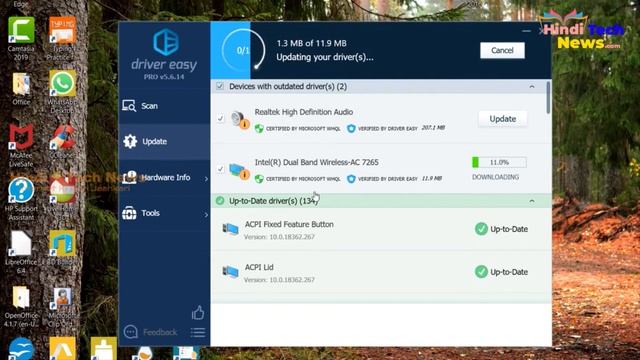Toggle the outdated drivers select-all checkbox
Screen dimensions: 640x360
[x=220, y=86]
